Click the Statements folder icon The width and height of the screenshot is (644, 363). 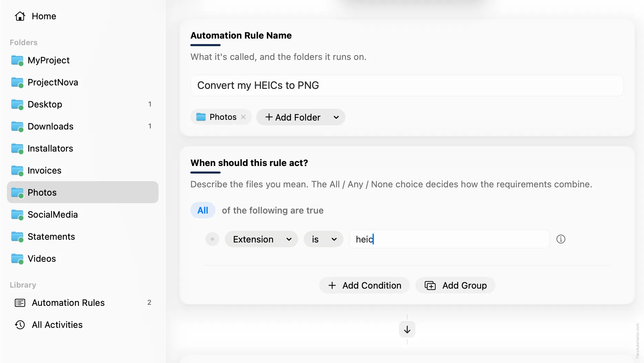(17, 237)
